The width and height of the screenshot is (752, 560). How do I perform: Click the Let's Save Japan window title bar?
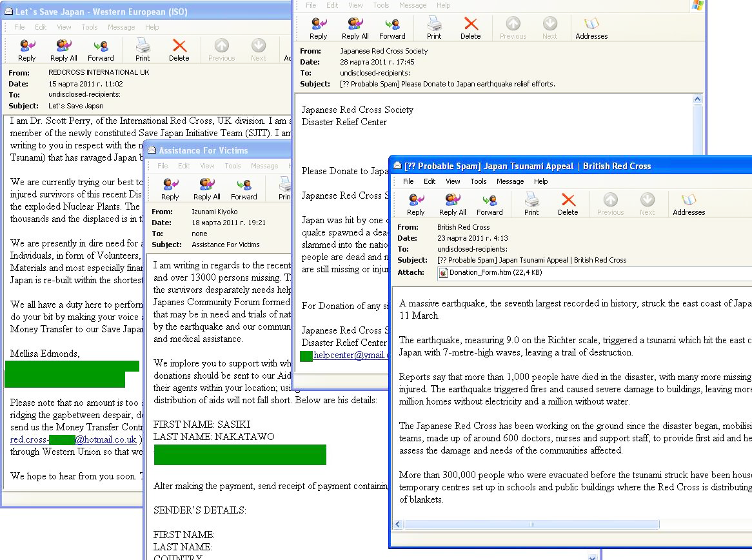[x=146, y=11]
